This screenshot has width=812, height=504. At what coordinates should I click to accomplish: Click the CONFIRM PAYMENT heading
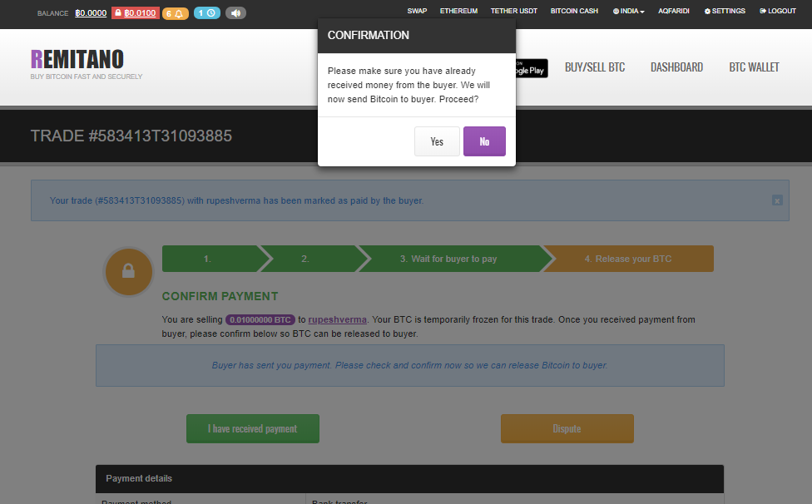220,297
